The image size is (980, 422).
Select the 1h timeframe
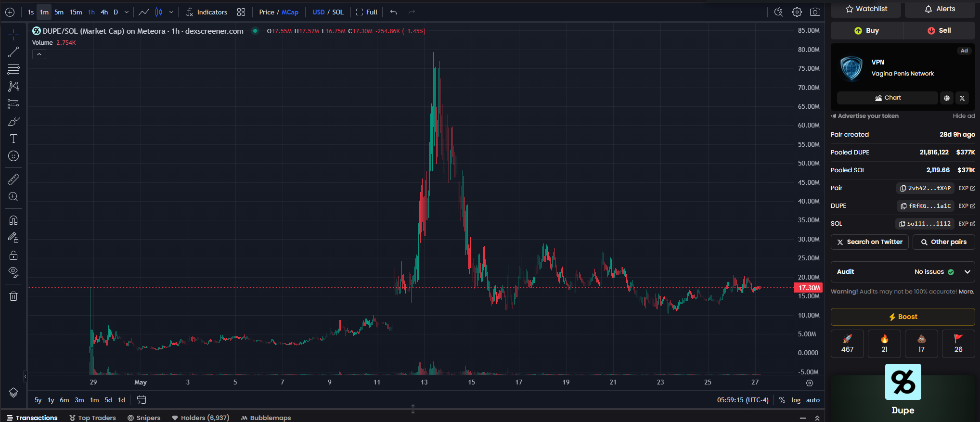pos(91,12)
